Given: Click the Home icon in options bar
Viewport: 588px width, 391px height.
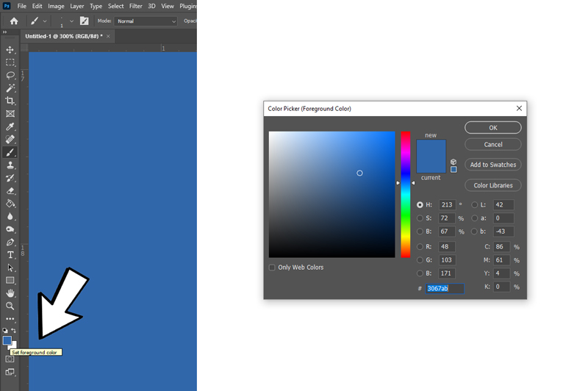Looking at the screenshot, I should 13,21.
